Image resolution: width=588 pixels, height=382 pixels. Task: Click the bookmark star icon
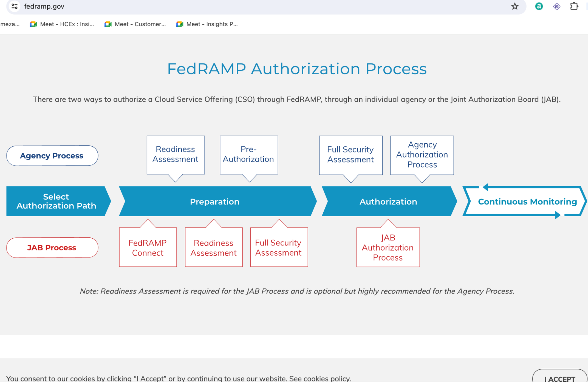[x=514, y=6]
